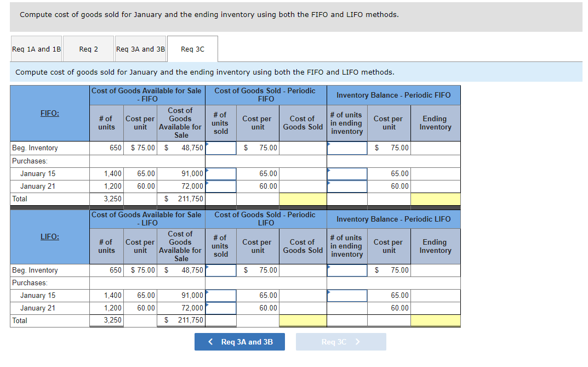The height and width of the screenshot is (367, 588).
Task: Click the LIFO units sold cell for Beg. Inventory
Action: (x=220, y=270)
